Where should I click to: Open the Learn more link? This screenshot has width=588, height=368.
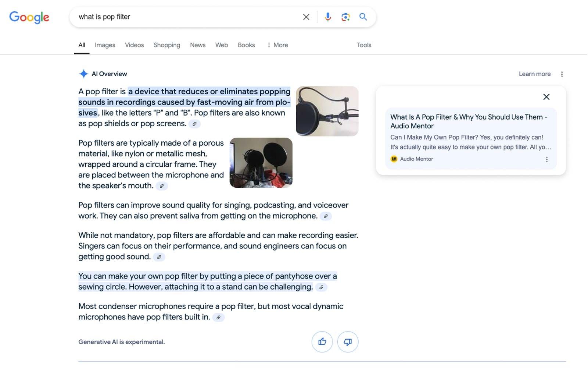(x=534, y=74)
